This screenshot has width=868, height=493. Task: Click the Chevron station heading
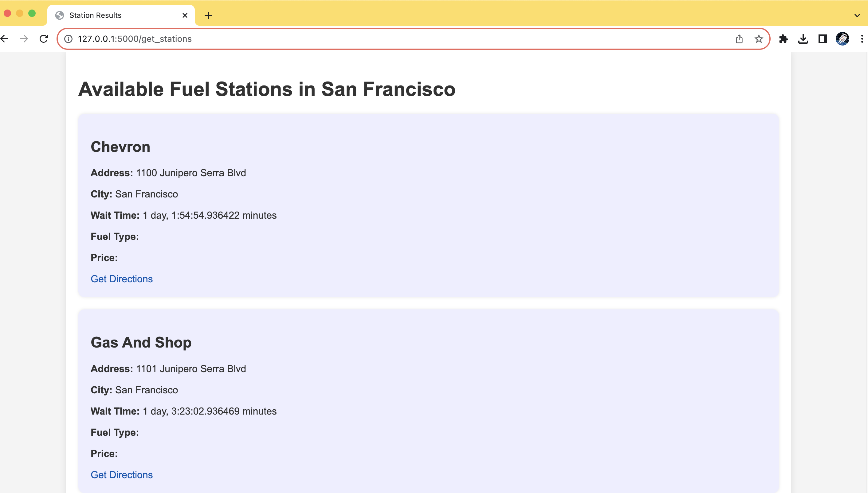(120, 147)
